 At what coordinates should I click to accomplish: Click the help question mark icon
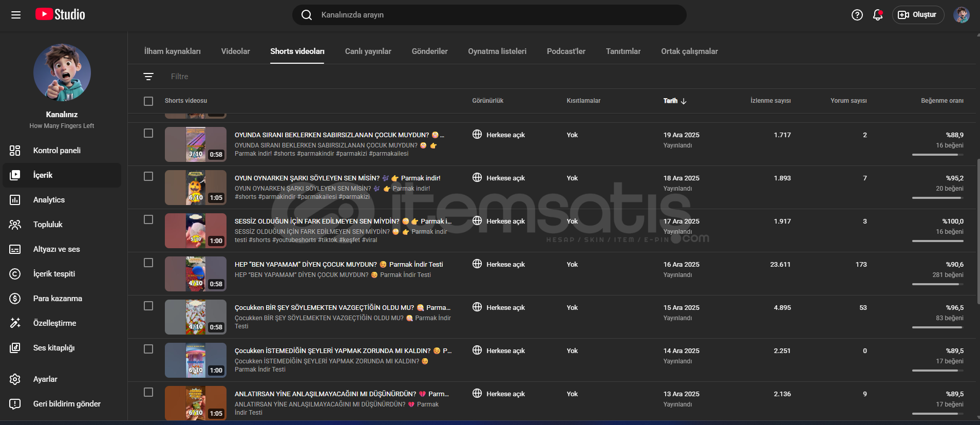click(857, 15)
